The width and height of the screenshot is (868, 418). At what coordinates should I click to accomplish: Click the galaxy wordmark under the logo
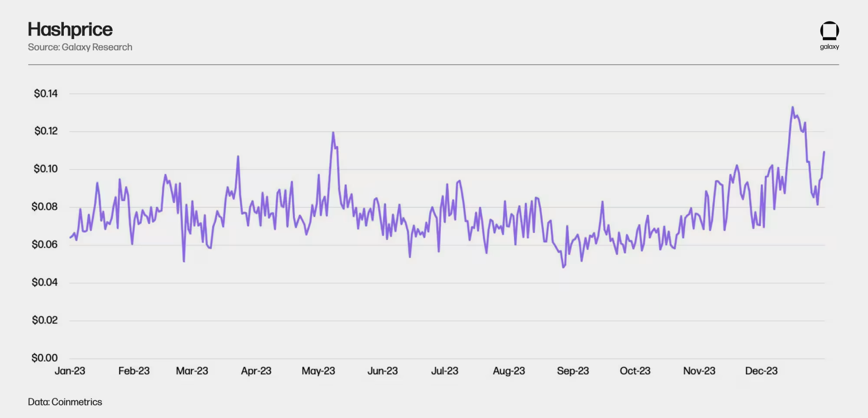(x=829, y=47)
